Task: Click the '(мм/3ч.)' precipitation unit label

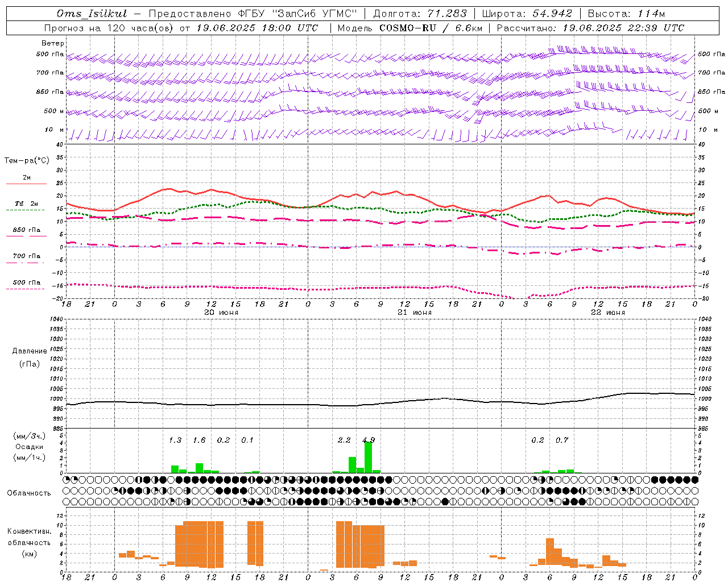Action: [30, 436]
